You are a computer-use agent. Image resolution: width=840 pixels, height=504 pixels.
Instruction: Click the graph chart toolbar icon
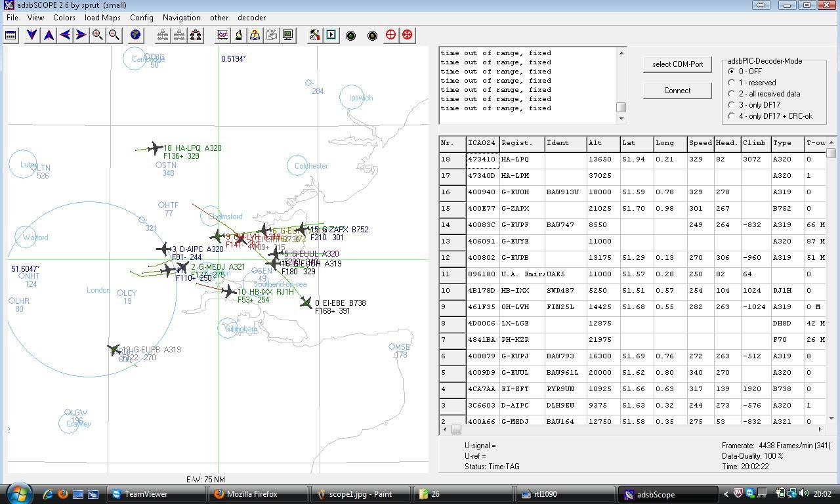[x=222, y=35]
